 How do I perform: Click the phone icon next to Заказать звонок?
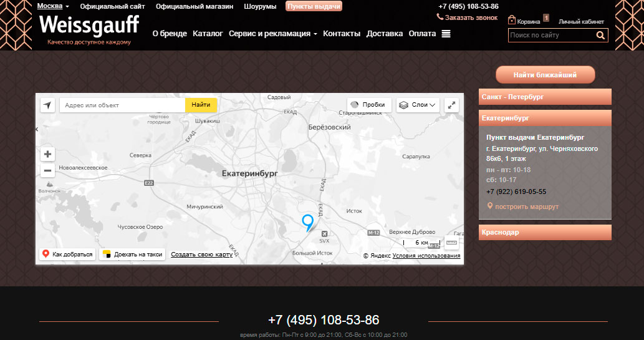[440, 17]
